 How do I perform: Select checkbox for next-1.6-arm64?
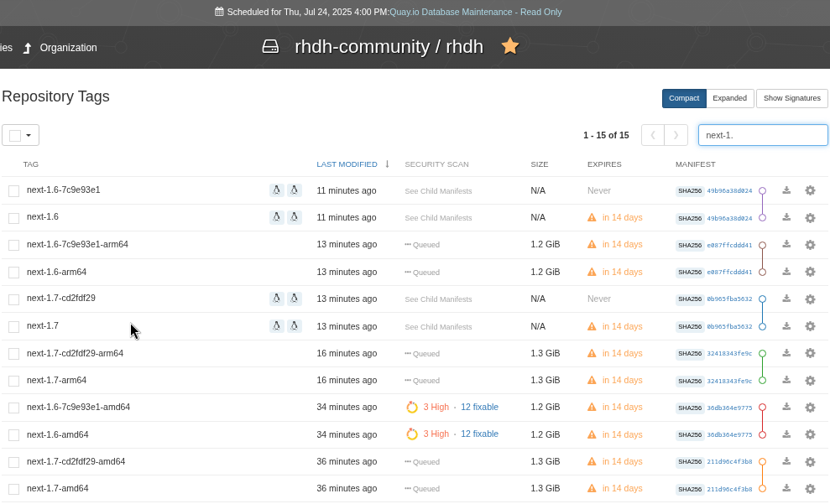13,273
